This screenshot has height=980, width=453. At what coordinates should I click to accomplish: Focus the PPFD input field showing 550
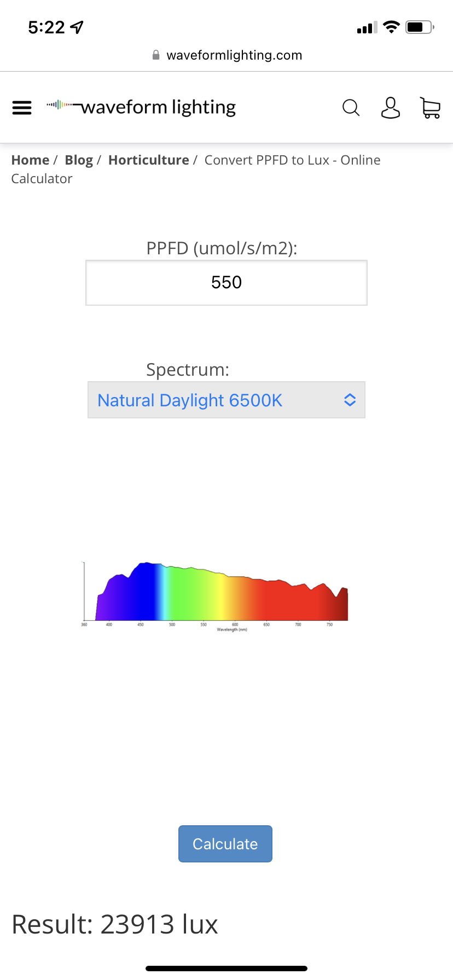226,283
